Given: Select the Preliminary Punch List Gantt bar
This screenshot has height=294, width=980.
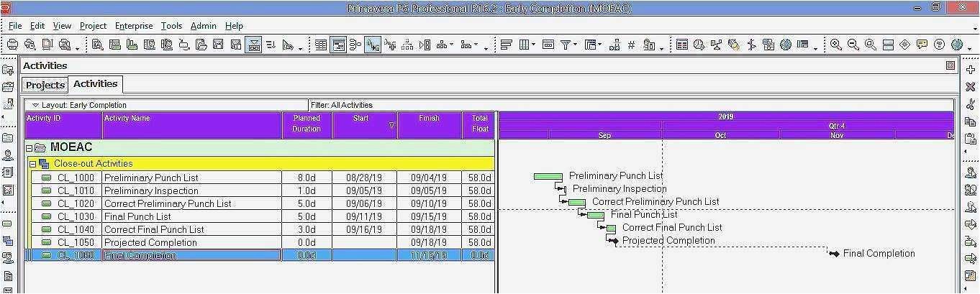Looking at the screenshot, I should pos(548,176).
